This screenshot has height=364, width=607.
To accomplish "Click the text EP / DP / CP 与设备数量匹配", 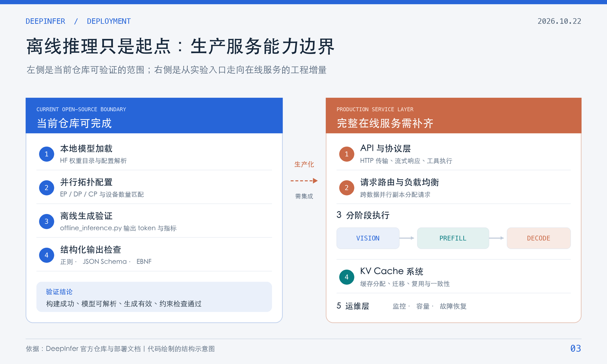I will point(102,194).
